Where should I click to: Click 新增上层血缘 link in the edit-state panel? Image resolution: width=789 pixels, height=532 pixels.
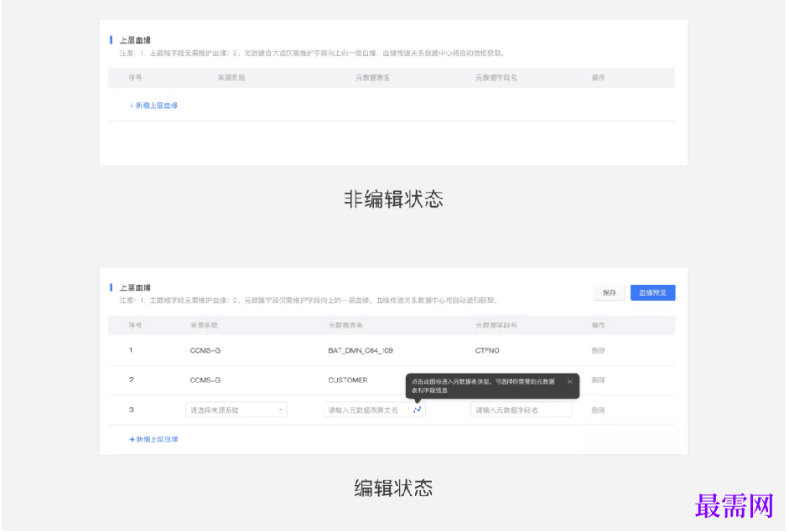coord(153,439)
